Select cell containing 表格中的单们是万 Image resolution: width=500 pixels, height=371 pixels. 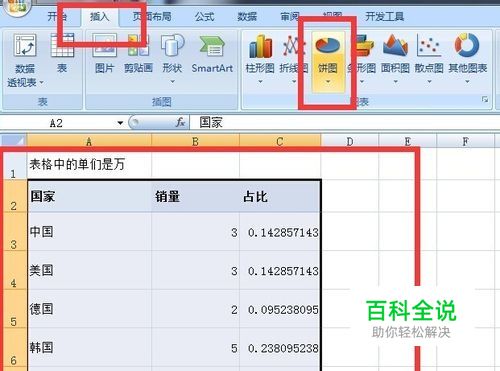(x=89, y=164)
